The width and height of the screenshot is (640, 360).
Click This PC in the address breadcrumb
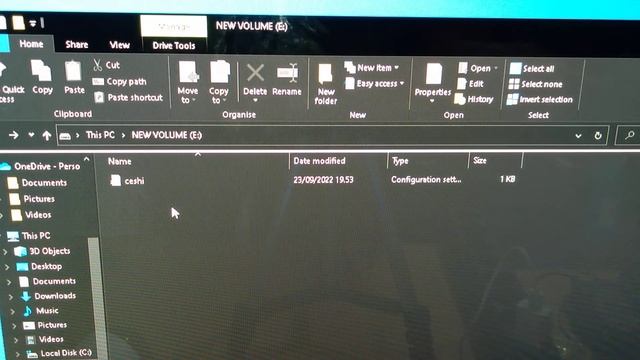coord(100,135)
